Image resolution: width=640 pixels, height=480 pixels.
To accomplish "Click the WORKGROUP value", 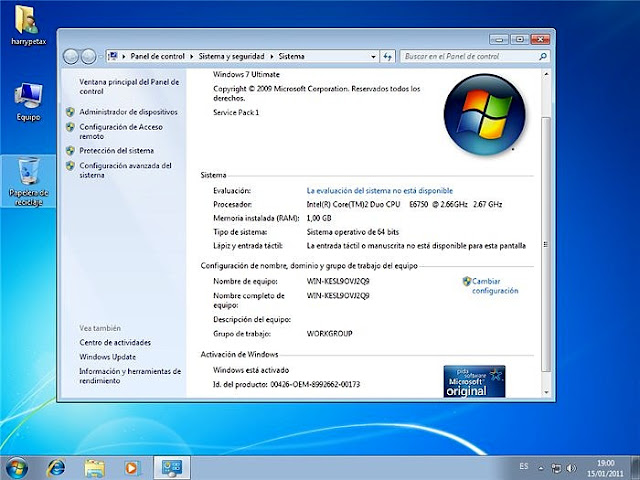I will (329, 333).
